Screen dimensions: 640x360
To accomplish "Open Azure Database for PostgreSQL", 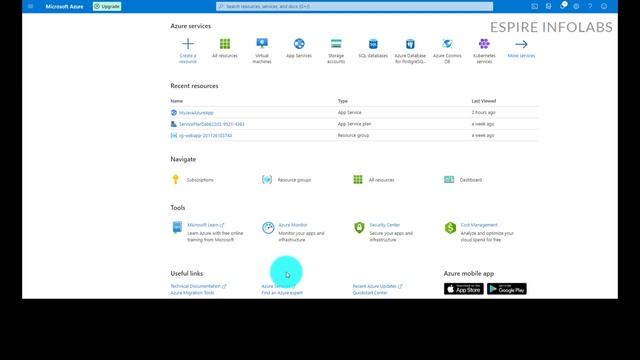I will pyautogui.click(x=410, y=51).
